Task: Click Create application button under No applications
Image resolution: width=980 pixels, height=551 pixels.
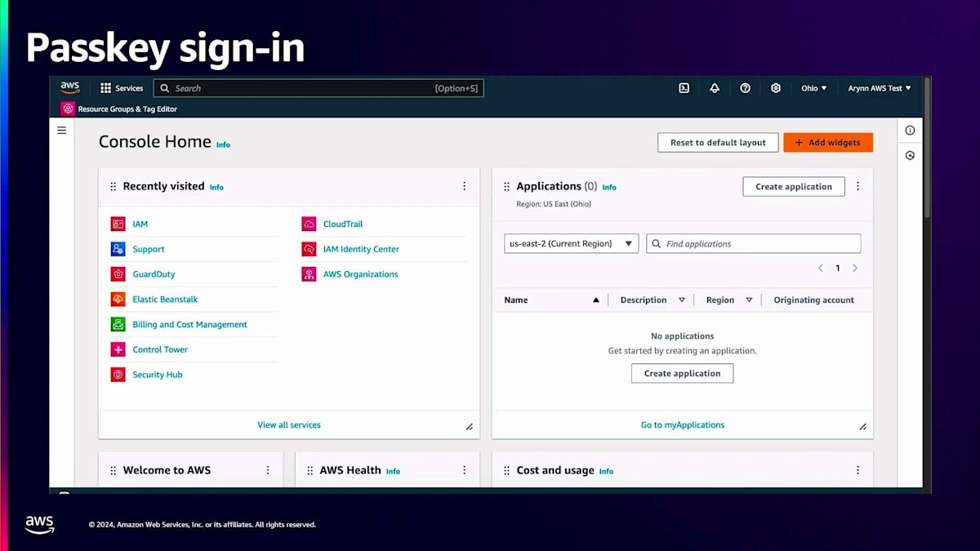Action: tap(683, 373)
